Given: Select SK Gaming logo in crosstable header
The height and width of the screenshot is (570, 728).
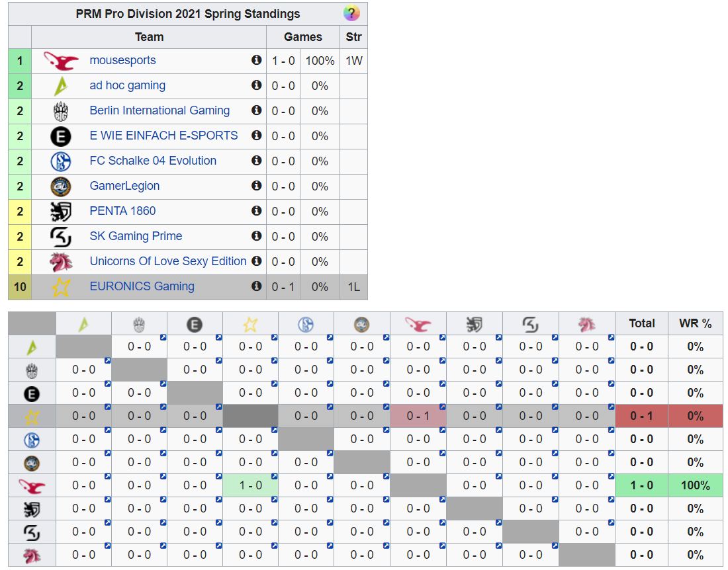Looking at the screenshot, I should pos(530,324).
